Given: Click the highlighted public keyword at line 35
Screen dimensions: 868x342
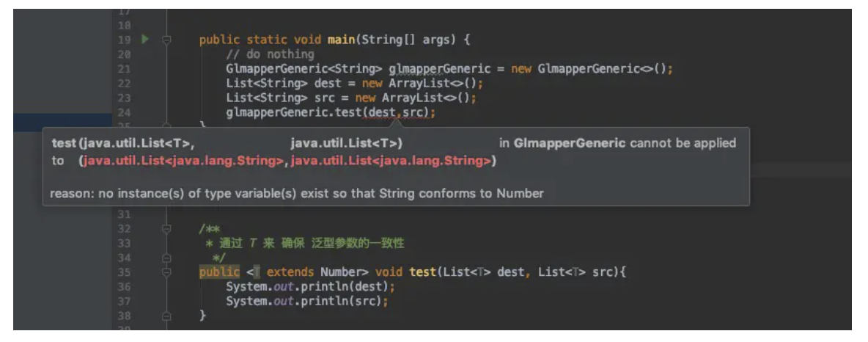Looking at the screenshot, I should pyautogui.click(x=219, y=272).
